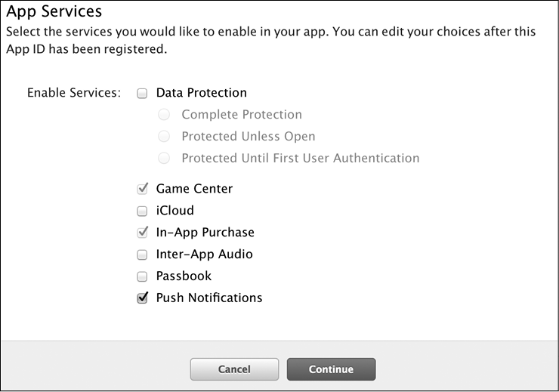Click the 'Inter-App Audio' label text
Image resolution: width=559 pixels, height=392 pixels.
pos(204,254)
